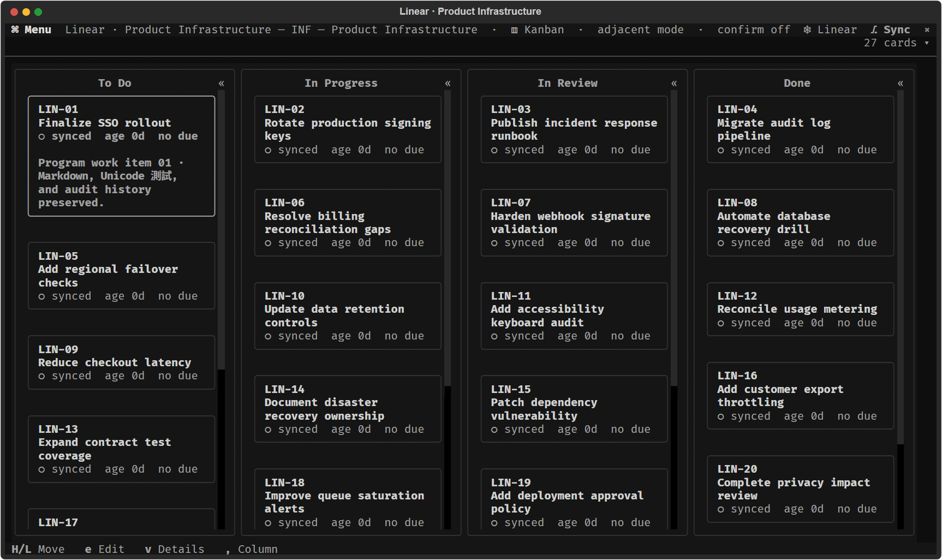Image resolution: width=942 pixels, height=560 pixels.
Task: Click the synced status circle on LIN-11
Action: tap(494, 336)
